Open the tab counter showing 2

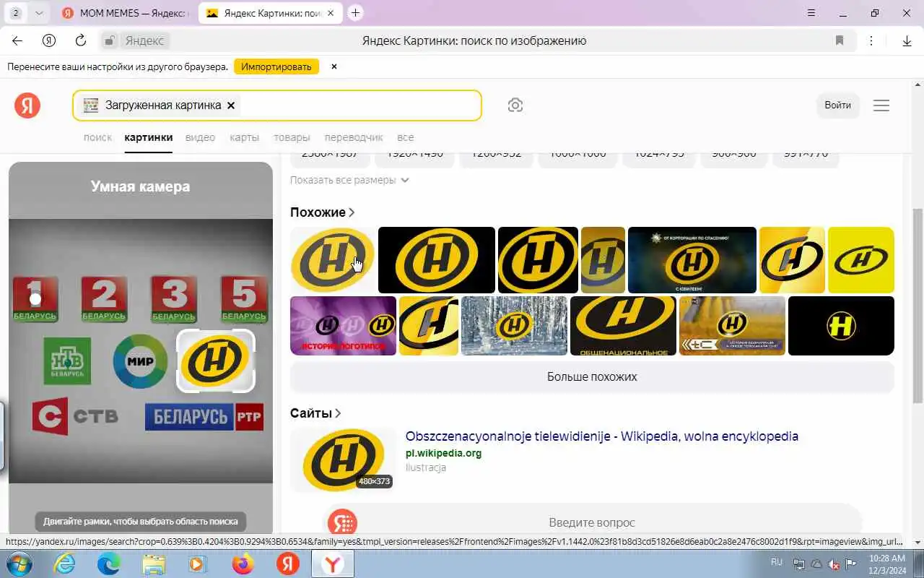(16, 13)
